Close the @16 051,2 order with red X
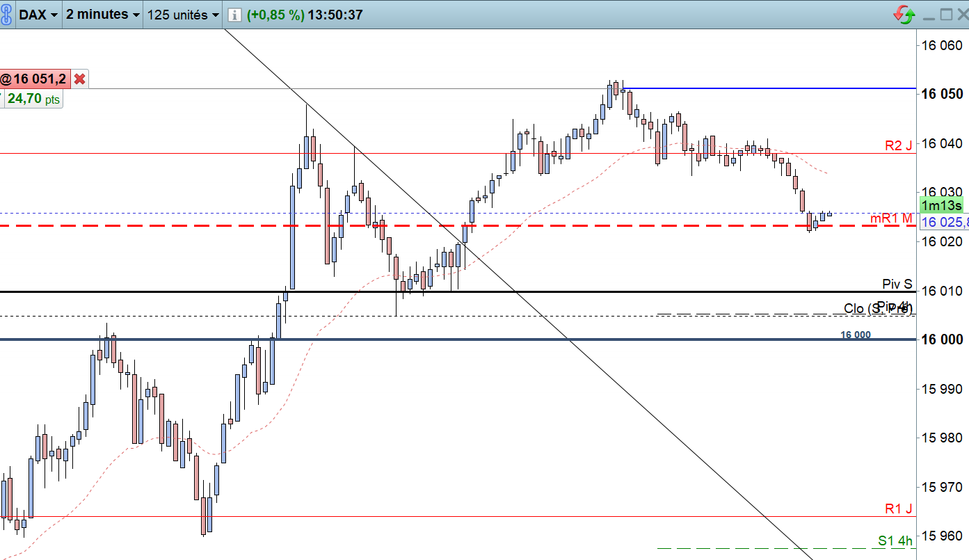 click(x=80, y=79)
